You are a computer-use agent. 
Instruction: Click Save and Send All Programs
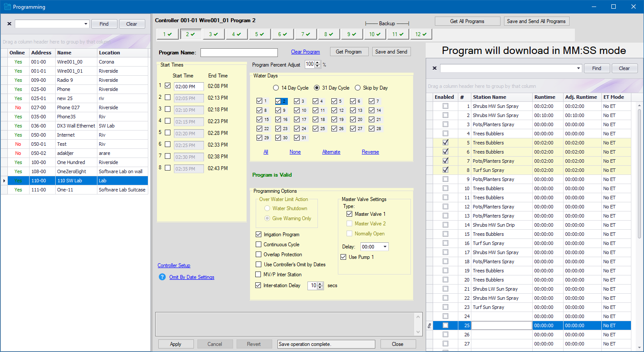click(537, 21)
